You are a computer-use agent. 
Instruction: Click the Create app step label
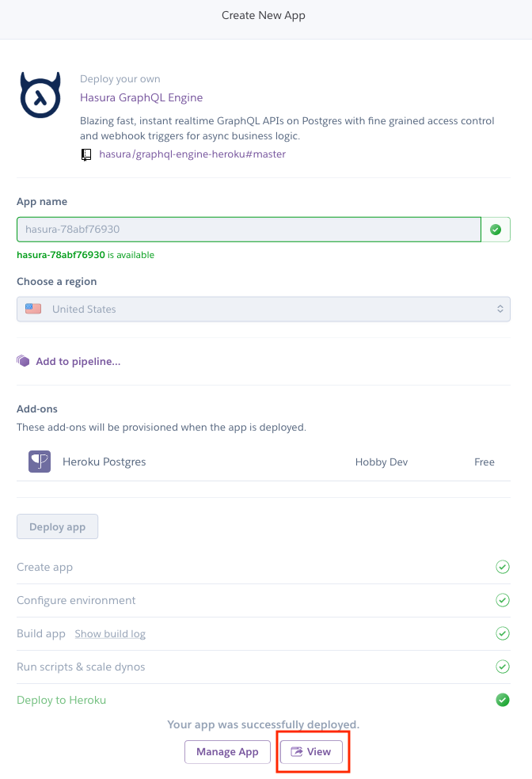(44, 568)
